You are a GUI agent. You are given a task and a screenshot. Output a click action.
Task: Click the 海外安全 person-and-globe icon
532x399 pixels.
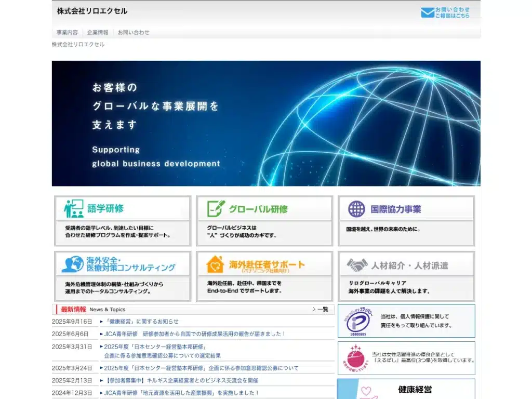click(73, 264)
